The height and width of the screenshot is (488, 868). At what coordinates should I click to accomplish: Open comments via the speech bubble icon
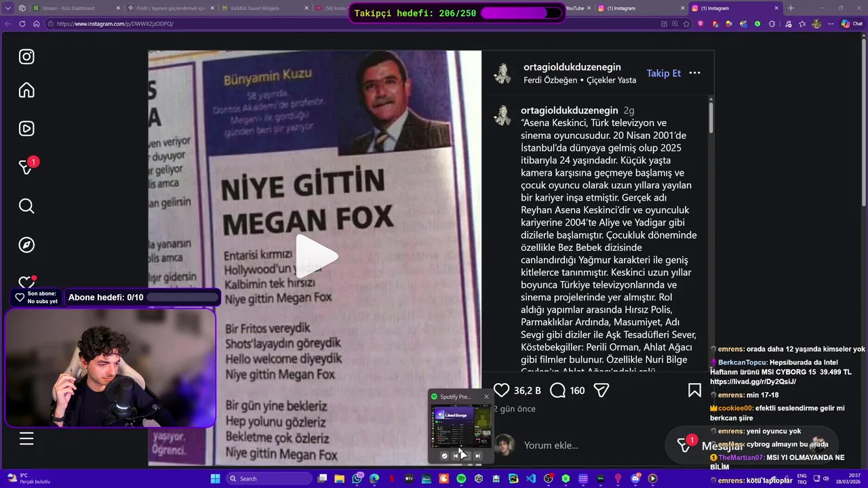point(557,390)
